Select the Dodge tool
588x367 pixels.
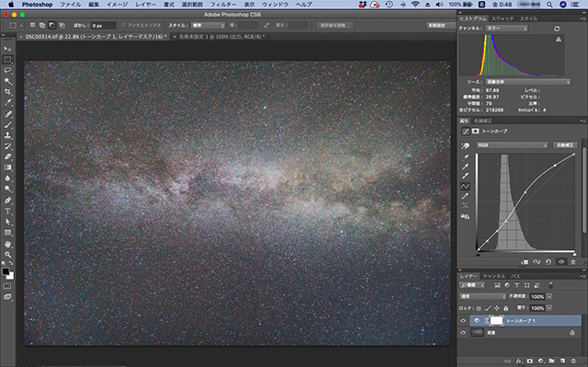7,189
